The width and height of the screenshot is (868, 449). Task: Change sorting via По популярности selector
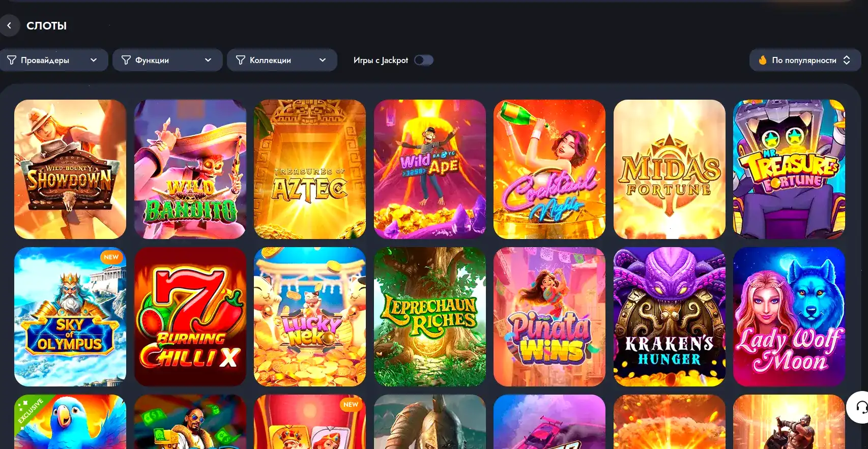805,60
